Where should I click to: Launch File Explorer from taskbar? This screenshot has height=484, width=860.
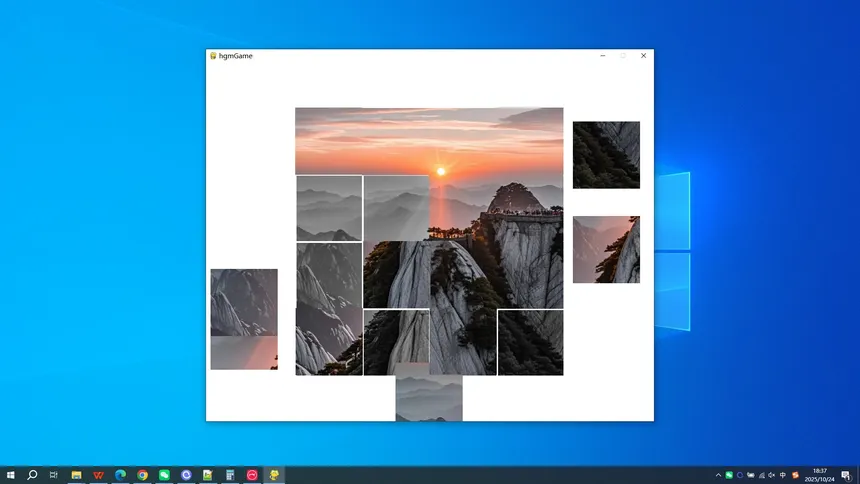76,475
